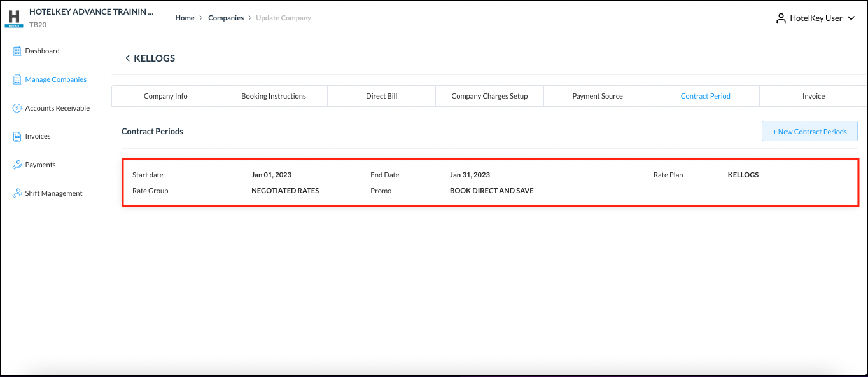Viewport: 868px width, 377px height.
Task: Select the KELLOGS contract period row
Action: pos(490,182)
